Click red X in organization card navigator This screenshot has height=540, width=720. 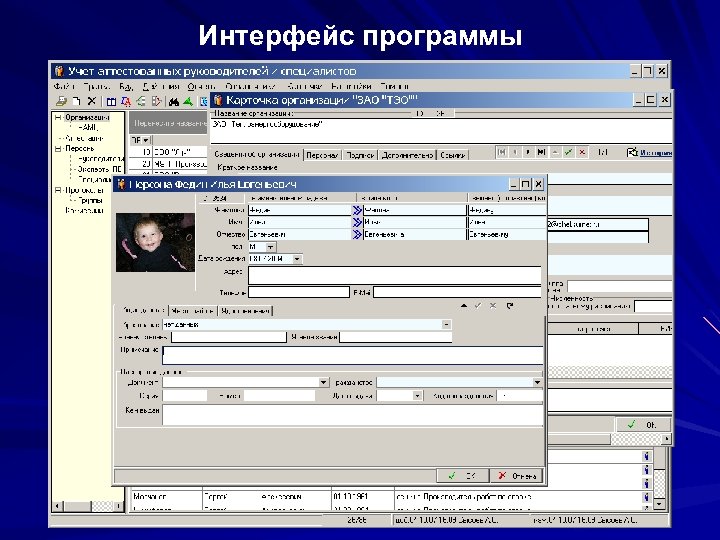coord(582,152)
